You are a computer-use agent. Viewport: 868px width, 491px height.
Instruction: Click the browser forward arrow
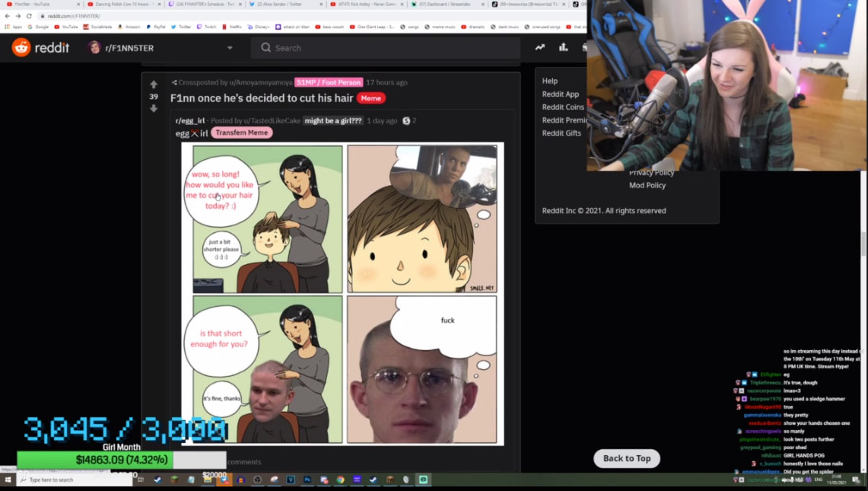pyautogui.click(x=17, y=16)
